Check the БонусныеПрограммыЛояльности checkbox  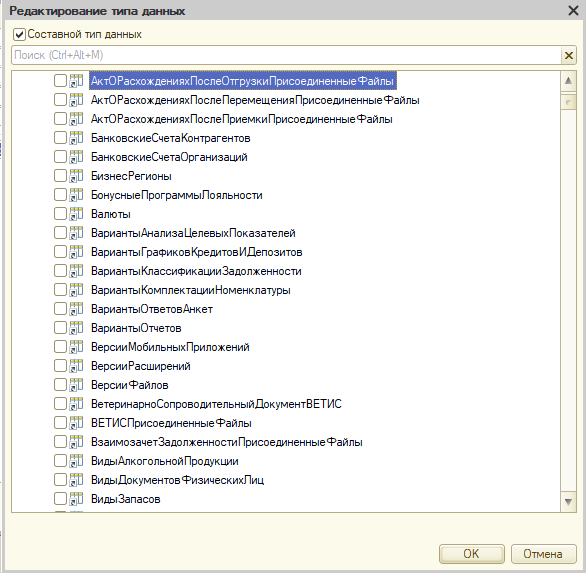coord(60,195)
